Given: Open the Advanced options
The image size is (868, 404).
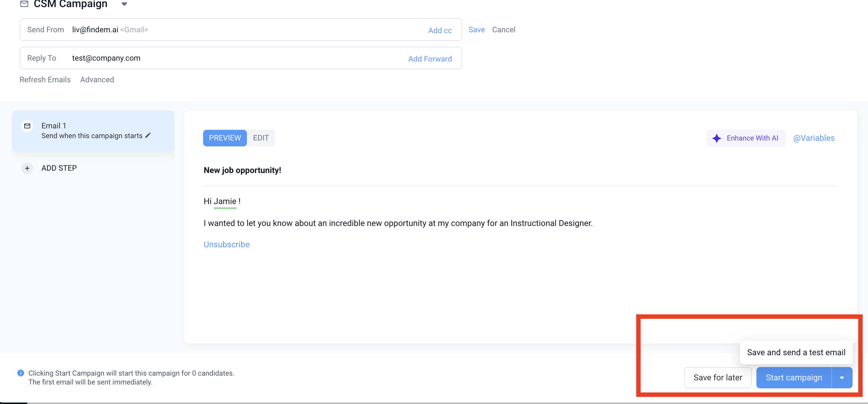Looking at the screenshot, I should [97, 80].
